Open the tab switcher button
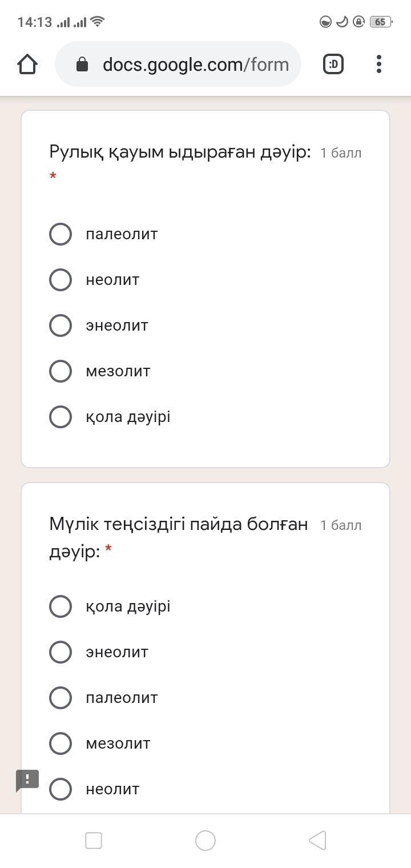The width and height of the screenshot is (411, 868). click(x=333, y=64)
